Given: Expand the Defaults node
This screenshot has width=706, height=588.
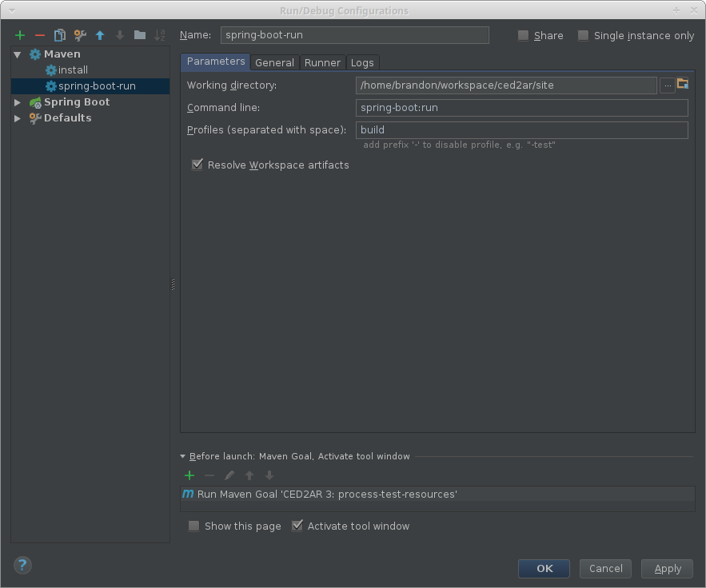Looking at the screenshot, I should [x=17, y=118].
